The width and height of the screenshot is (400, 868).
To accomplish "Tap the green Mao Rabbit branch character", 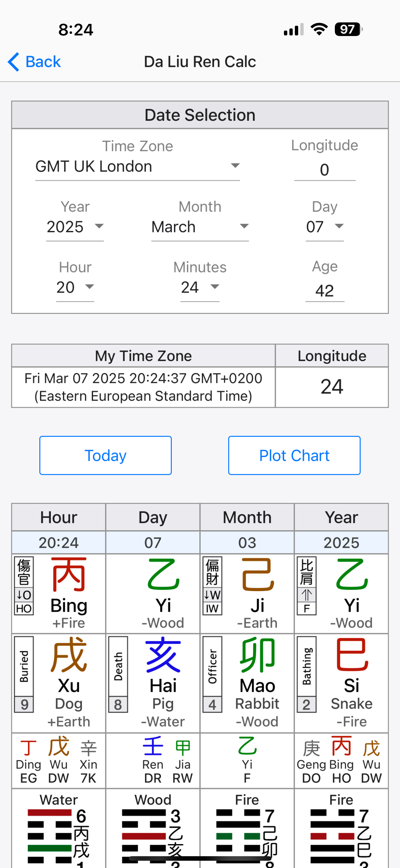I will (257, 654).
